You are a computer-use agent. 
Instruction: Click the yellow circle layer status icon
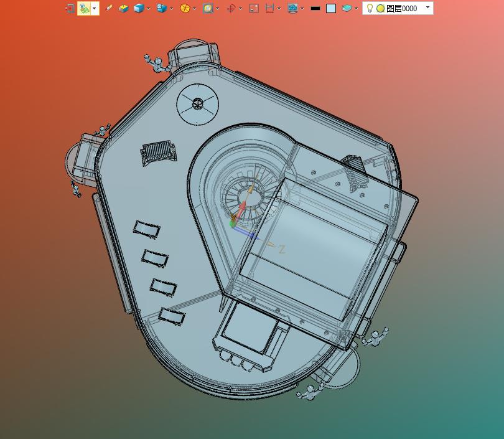(381, 8)
